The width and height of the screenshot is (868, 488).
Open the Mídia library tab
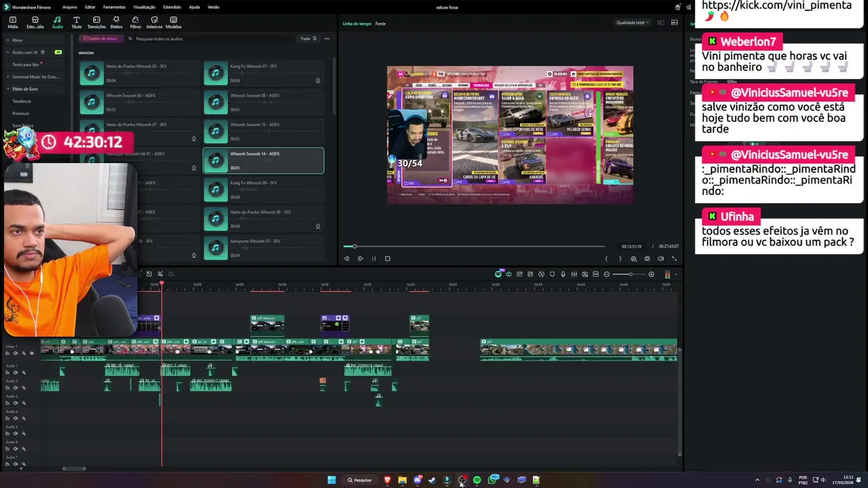pyautogui.click(x=13, y=22)
